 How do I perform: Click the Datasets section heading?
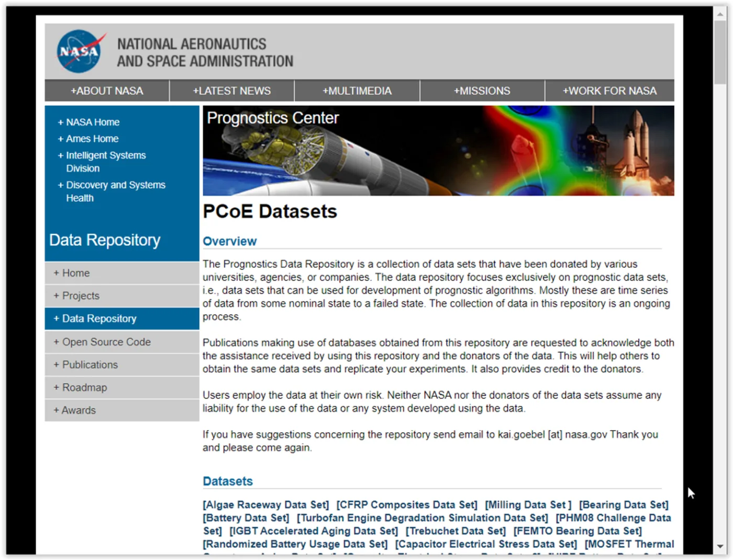click(228, 481)
